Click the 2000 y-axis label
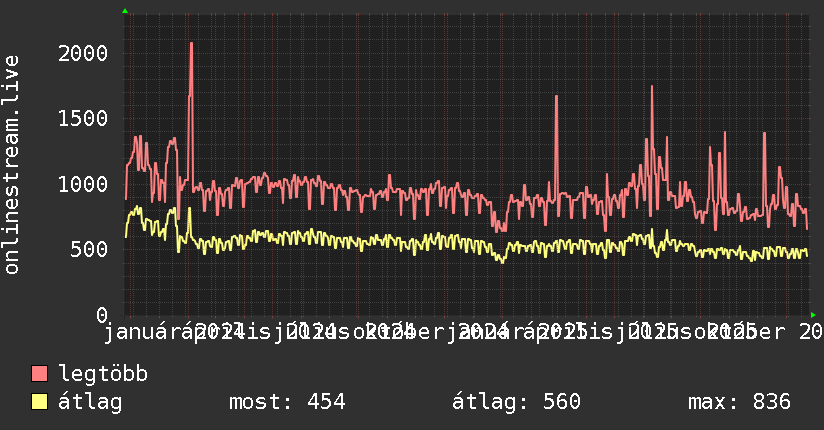824x430 pixels. [83, 54]
